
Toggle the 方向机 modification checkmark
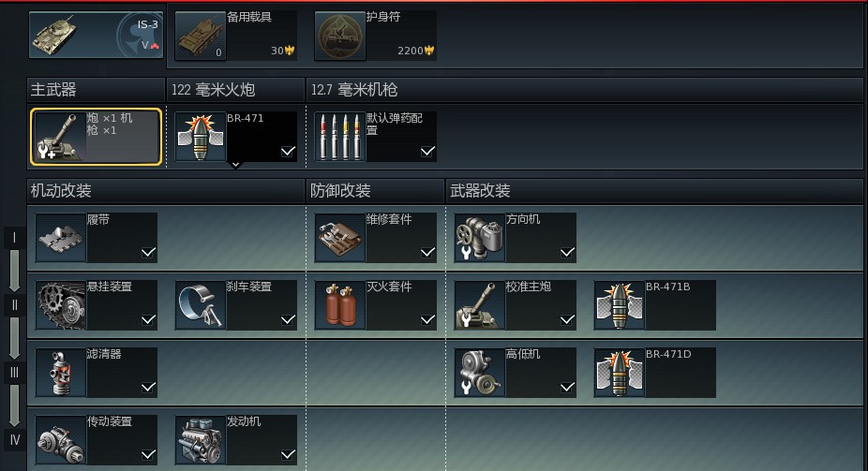pos(567,253)
